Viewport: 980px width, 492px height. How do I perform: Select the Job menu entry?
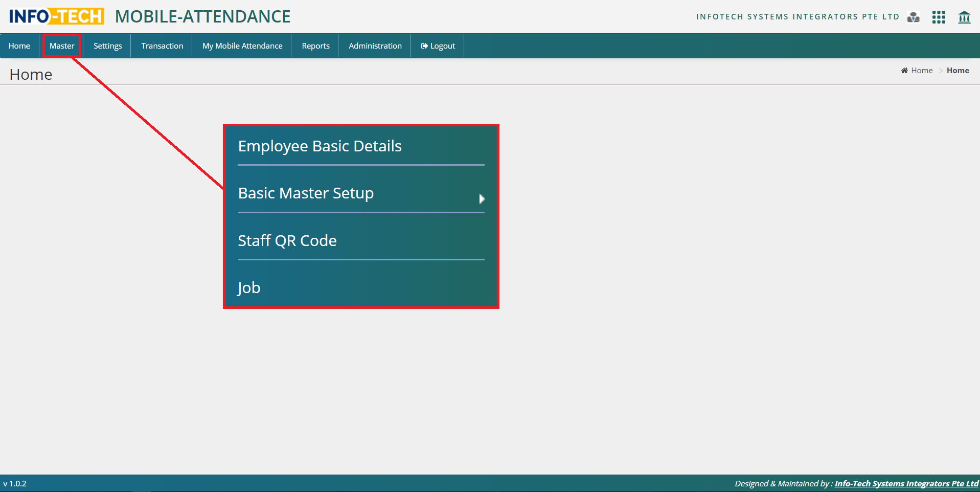coord(249,288)
